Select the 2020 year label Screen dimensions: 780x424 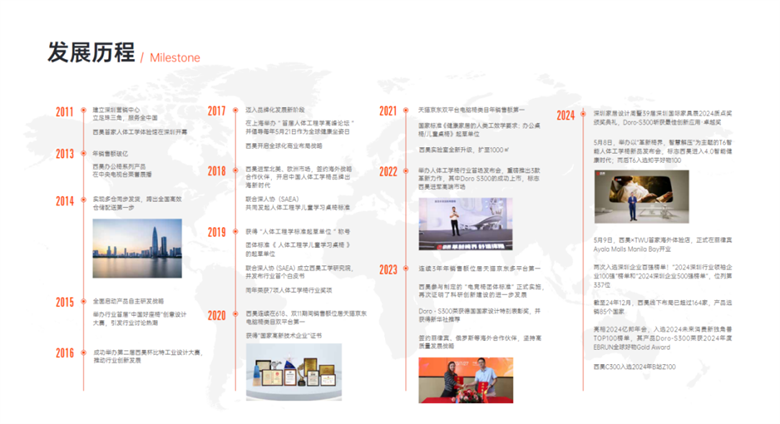tap(217, 316)
